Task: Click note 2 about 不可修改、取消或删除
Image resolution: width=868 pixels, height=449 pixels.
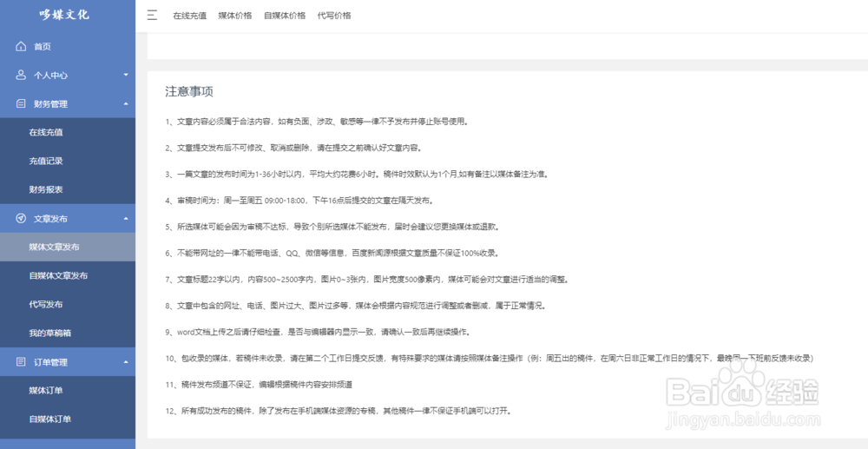Action: click(294, 148)
